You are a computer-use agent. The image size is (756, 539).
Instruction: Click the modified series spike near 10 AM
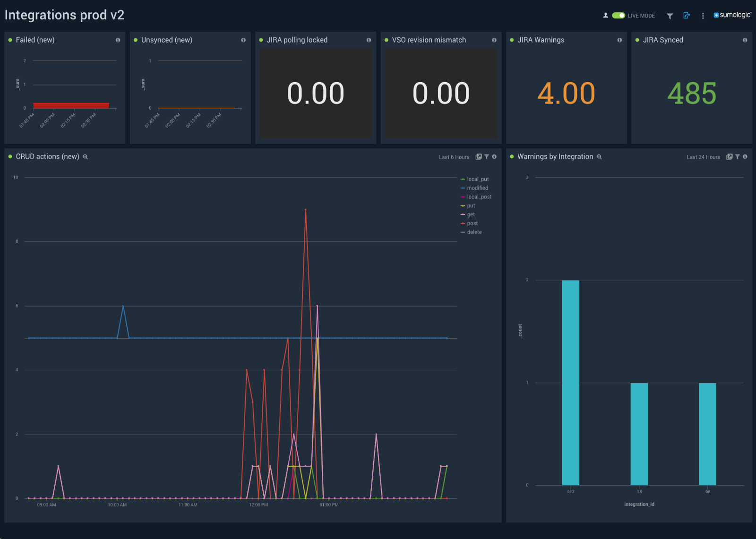pos(123,307)
